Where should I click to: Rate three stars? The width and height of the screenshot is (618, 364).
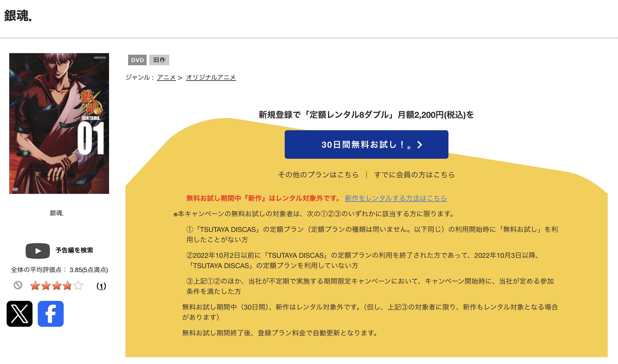57,286
